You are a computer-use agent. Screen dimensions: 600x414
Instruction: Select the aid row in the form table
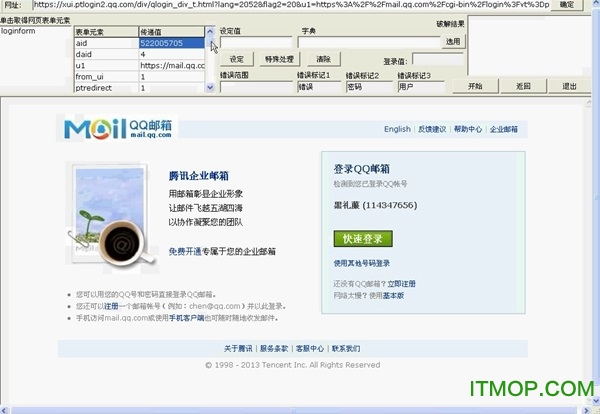pyautogui.click(x=139, y=43)
